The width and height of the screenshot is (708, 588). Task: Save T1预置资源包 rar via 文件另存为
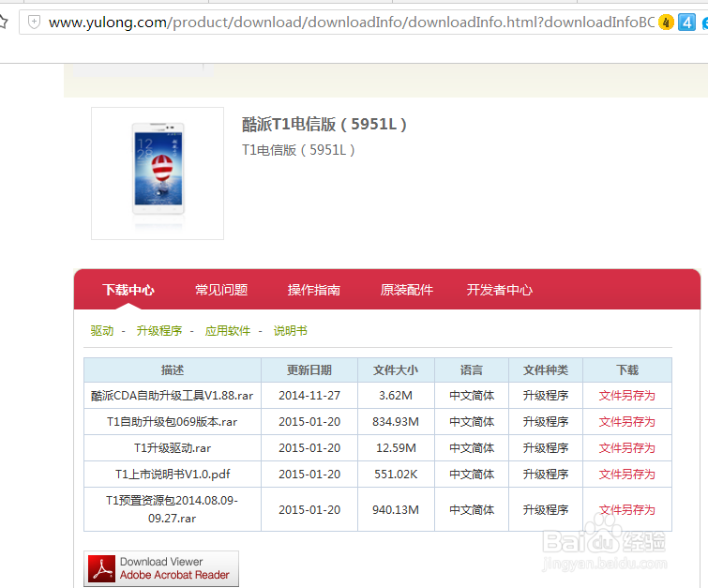tap(626, 510)
